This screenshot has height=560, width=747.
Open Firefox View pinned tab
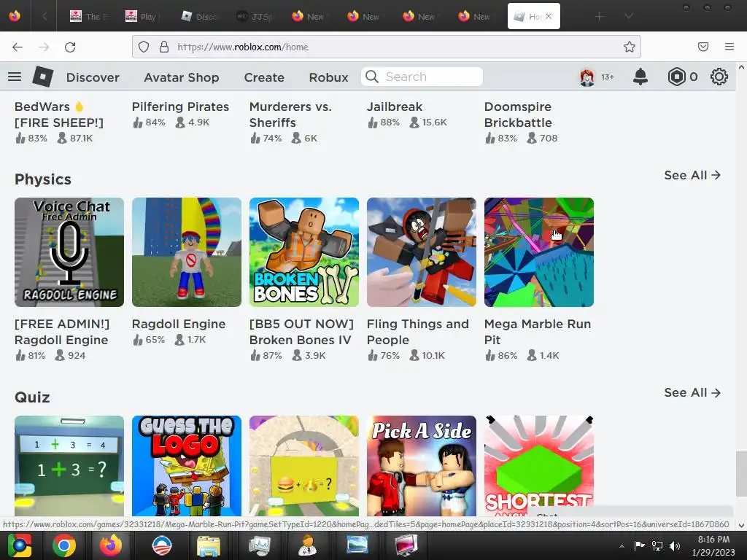point(15,16)
